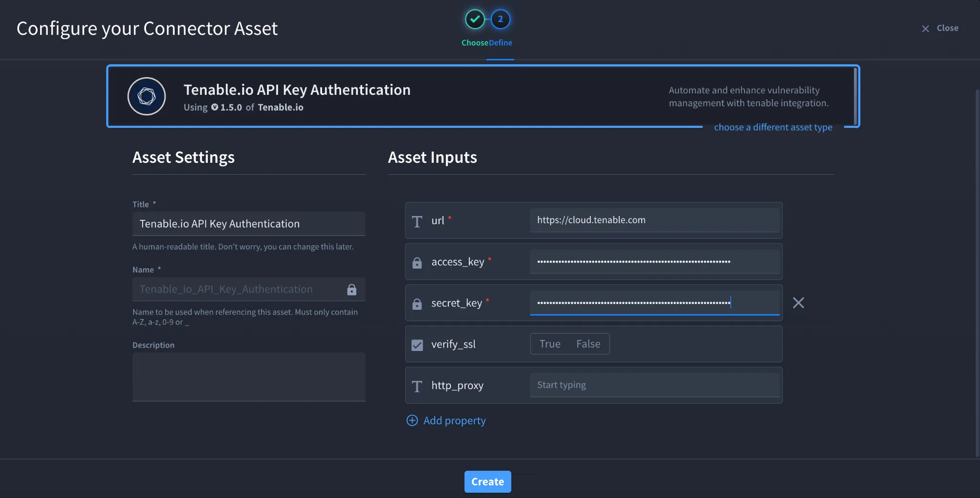The width and height of the screenshot is (980, 498).
Task: Click the asset card scrollbar
Action: [x=855, y=96]
